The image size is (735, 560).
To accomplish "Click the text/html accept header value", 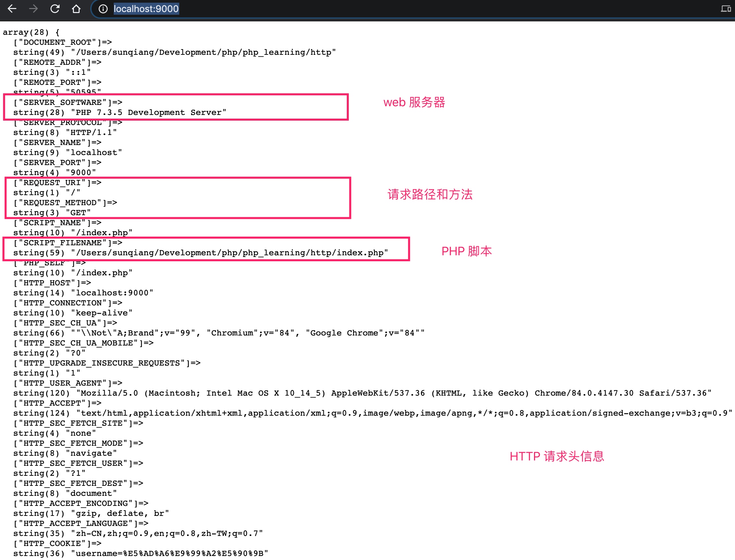I will pos(404,413).
